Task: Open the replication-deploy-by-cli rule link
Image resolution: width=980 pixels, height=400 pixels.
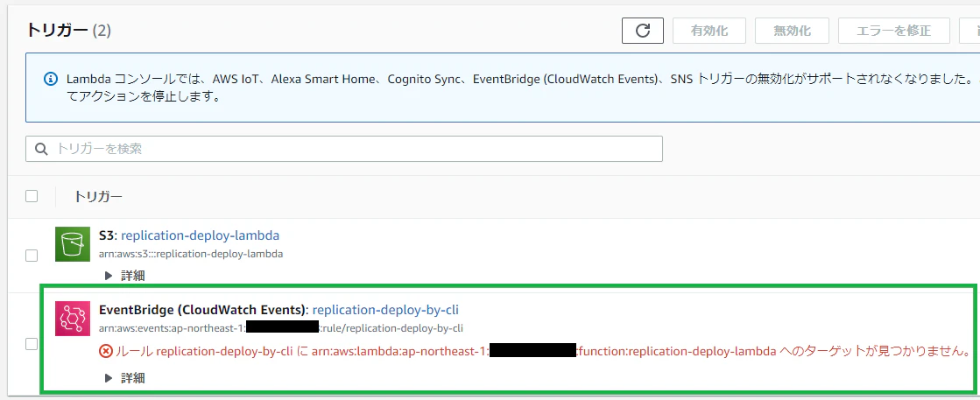Action: (x=385, y=310)
